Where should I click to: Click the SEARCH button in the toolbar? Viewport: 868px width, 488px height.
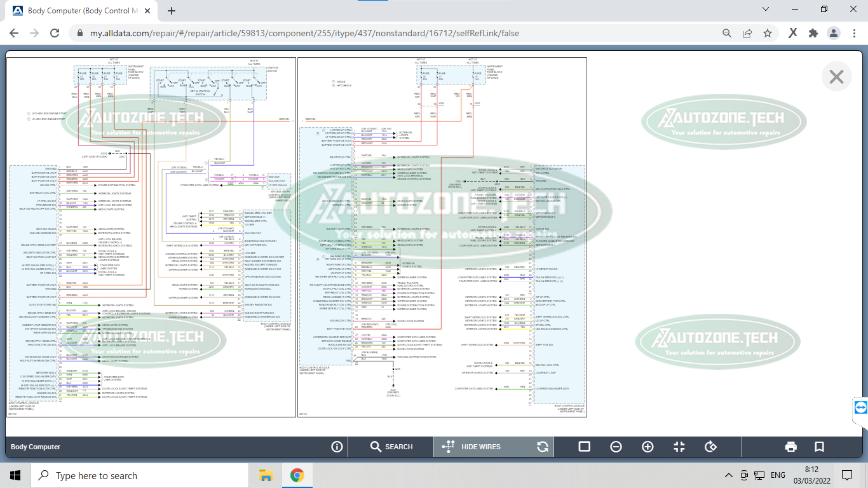coord(391,447)
